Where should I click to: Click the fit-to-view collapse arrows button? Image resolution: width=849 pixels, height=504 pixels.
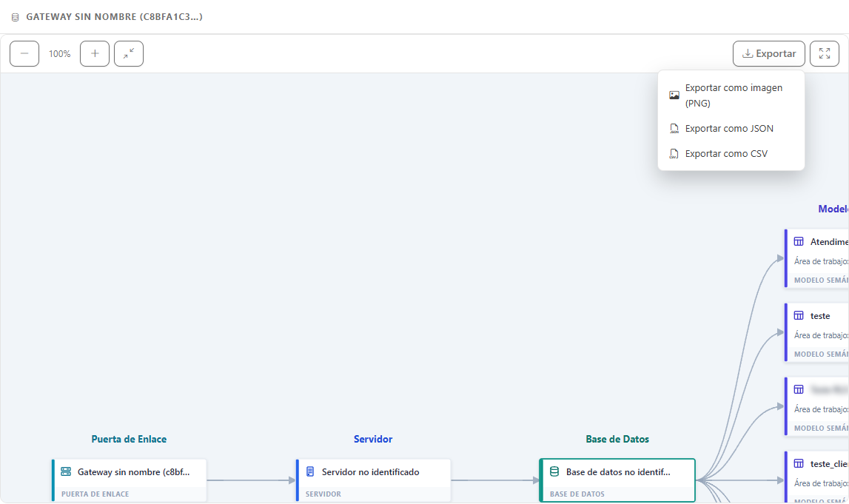coord(129,53)
